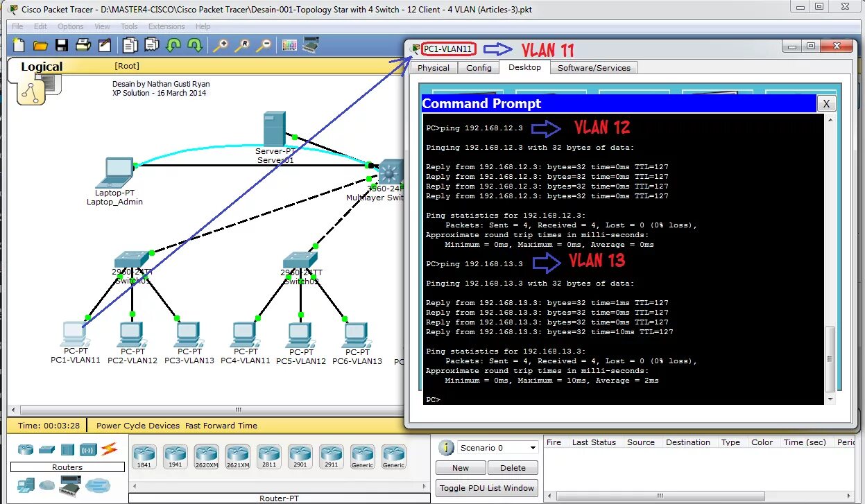Click the Paste toolbar icon
This screenshot has width=865, height=504.
(x=151, y=46)
